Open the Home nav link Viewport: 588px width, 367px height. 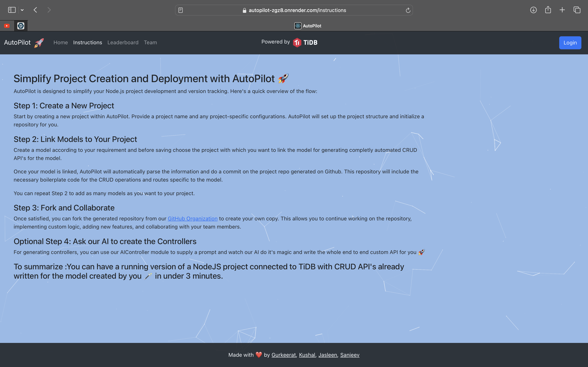(60, 43)
